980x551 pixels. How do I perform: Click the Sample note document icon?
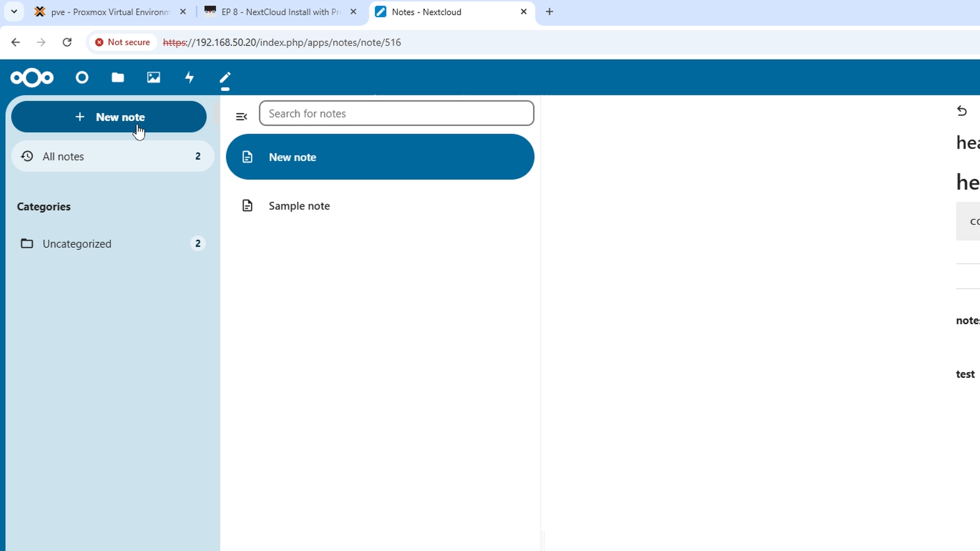[247, 206]
